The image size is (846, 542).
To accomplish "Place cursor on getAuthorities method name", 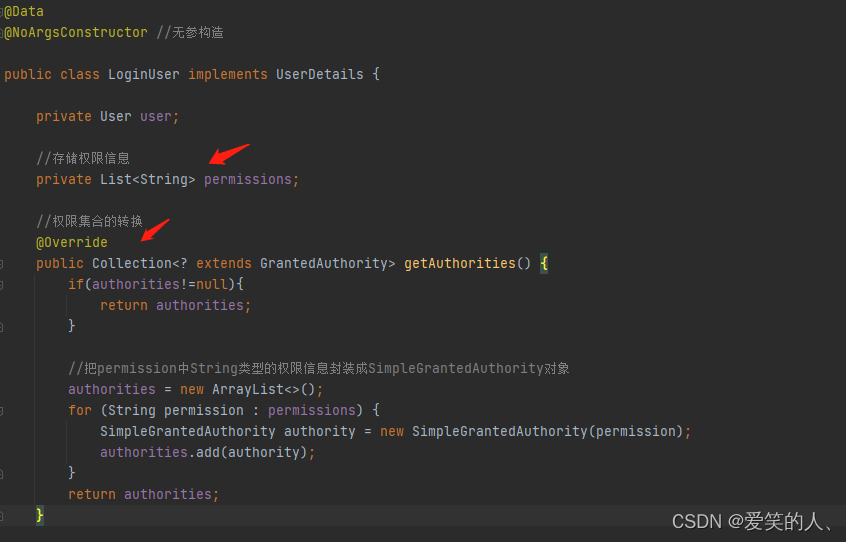I will point(460,263).
